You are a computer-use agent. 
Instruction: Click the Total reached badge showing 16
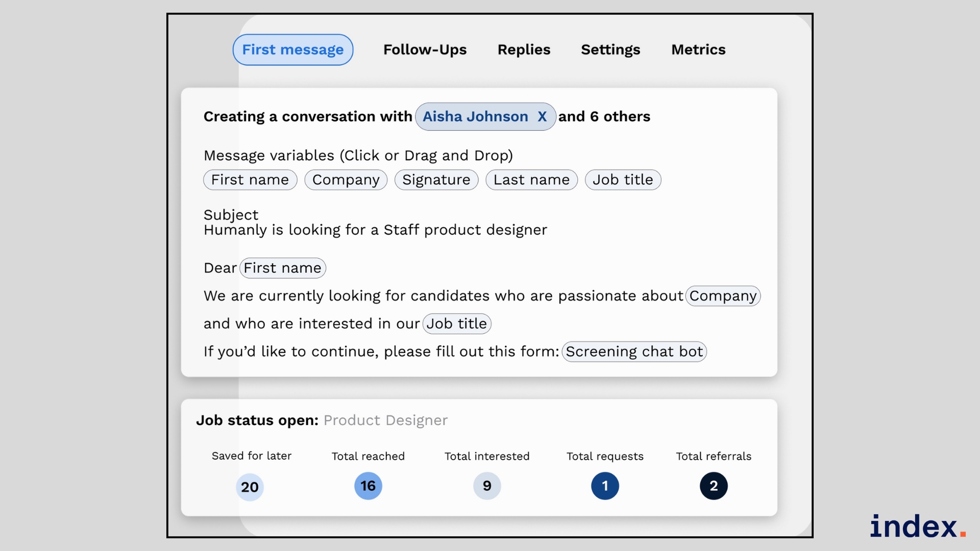(x=368, y=486)
